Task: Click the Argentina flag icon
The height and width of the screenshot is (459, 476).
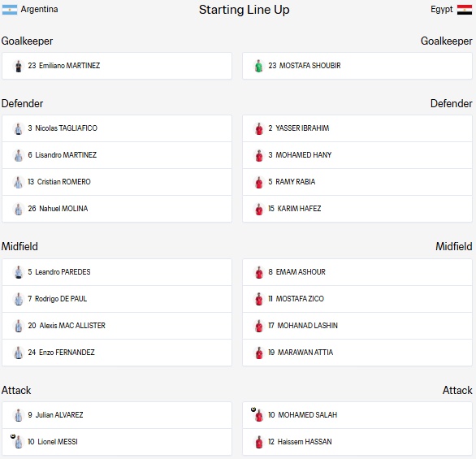Action: (10, 10)
